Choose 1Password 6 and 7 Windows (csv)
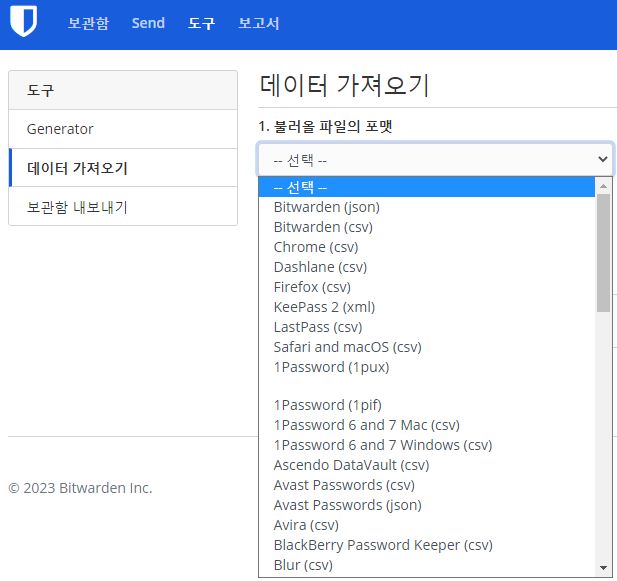 click(427, 445)
